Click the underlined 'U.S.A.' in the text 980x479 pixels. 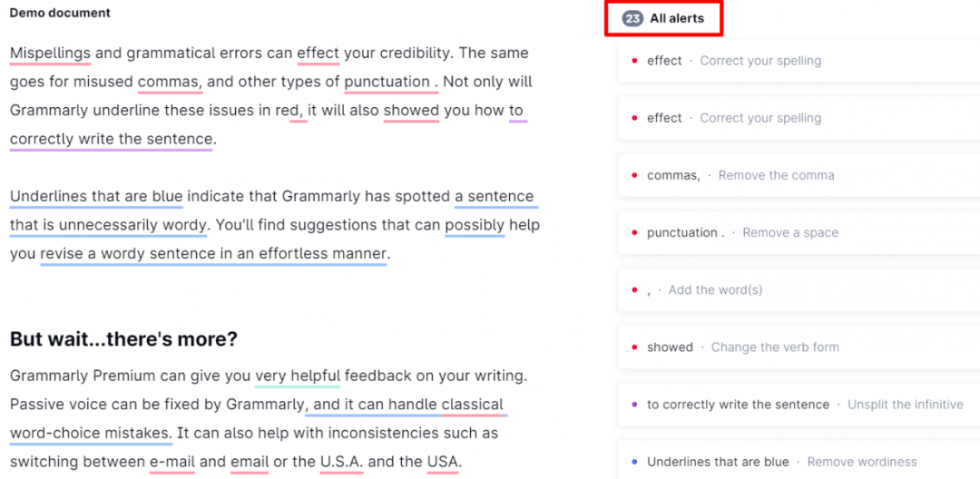pos(341,462)
